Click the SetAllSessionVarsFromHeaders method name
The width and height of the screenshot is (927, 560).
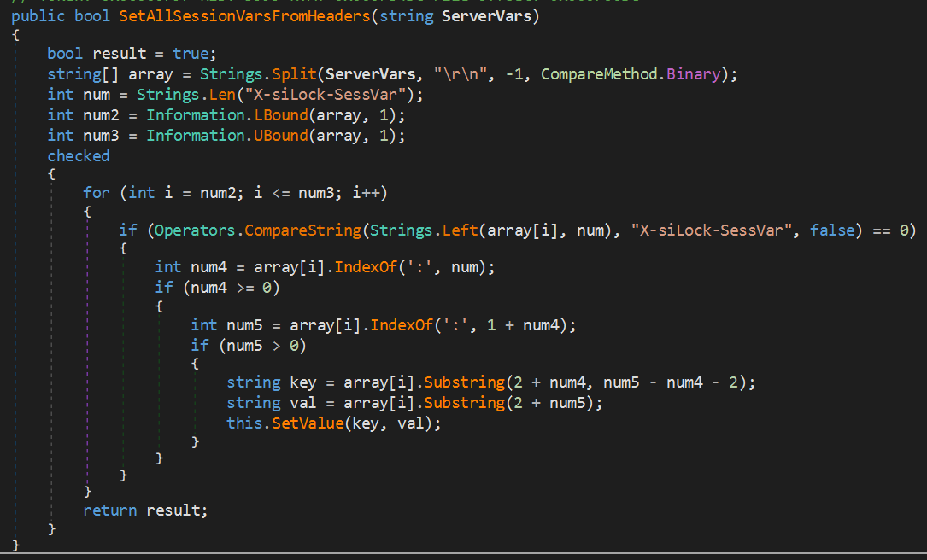click(244, 16)
